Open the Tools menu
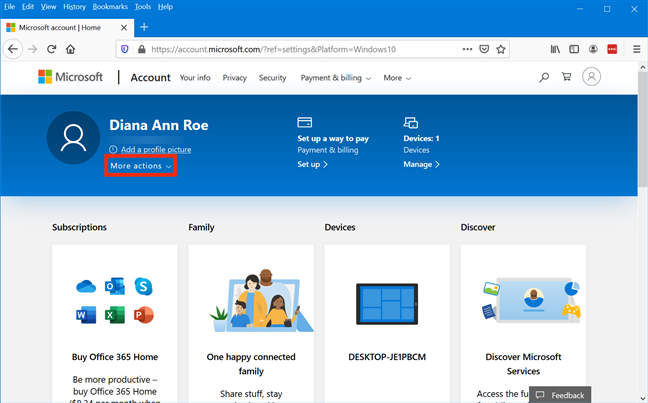Screen dimensions: 648x403 coord(143,7)
